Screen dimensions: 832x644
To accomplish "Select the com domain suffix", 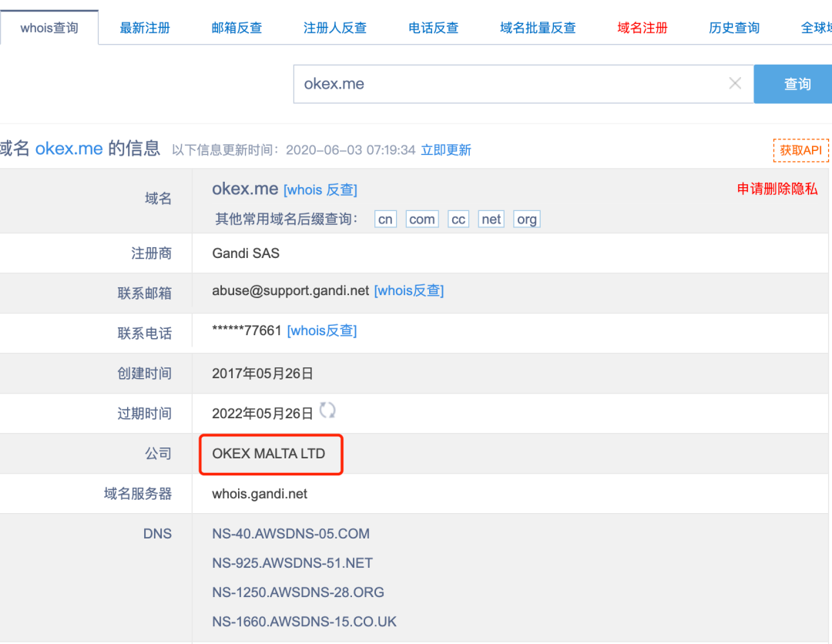I will (422, 219).
